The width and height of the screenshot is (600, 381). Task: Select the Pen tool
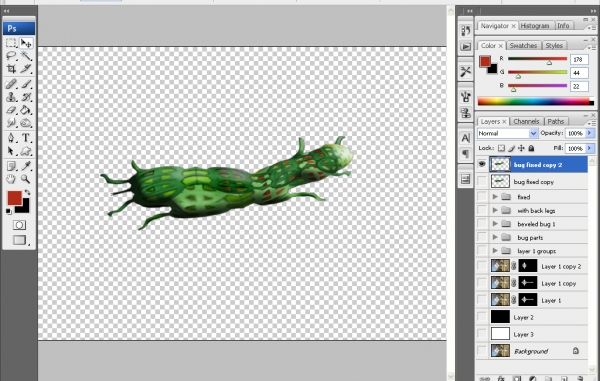click(11, 138)
